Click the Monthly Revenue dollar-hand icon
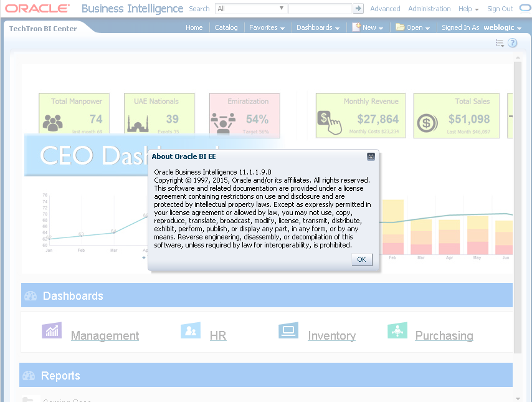 coord(330,123)
